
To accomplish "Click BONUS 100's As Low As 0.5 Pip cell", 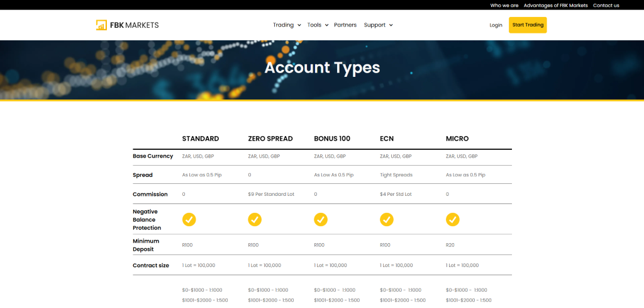I will click(333, 174).
